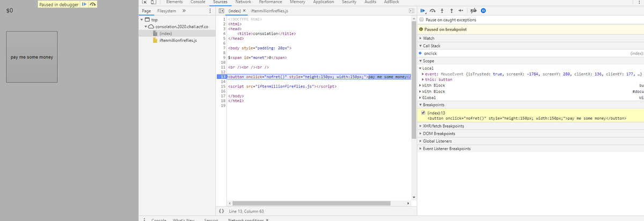
Task: Open the Memory tab
Action: point(297,2)
